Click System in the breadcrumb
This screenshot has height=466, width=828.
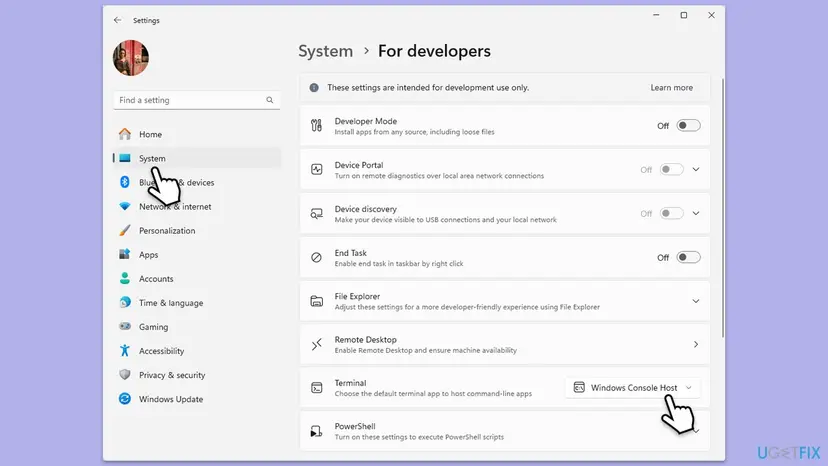[325, 51]
